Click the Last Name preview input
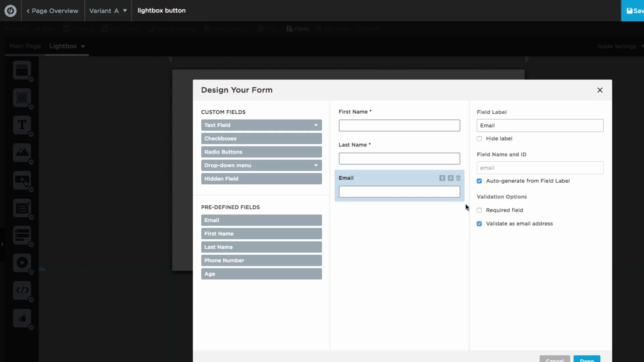The width and height of the screenshot is (644, 362). (x=399, y=159)
